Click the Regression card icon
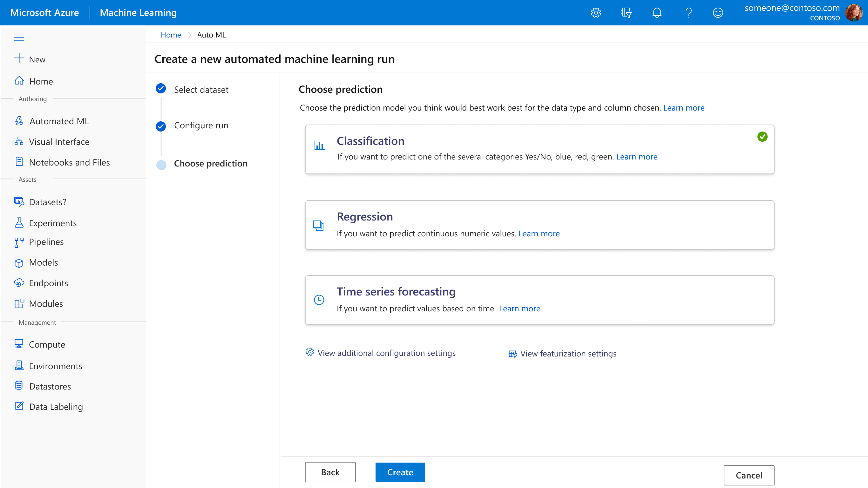The width and height of the screenshot is (868, 488). (318, 225)
